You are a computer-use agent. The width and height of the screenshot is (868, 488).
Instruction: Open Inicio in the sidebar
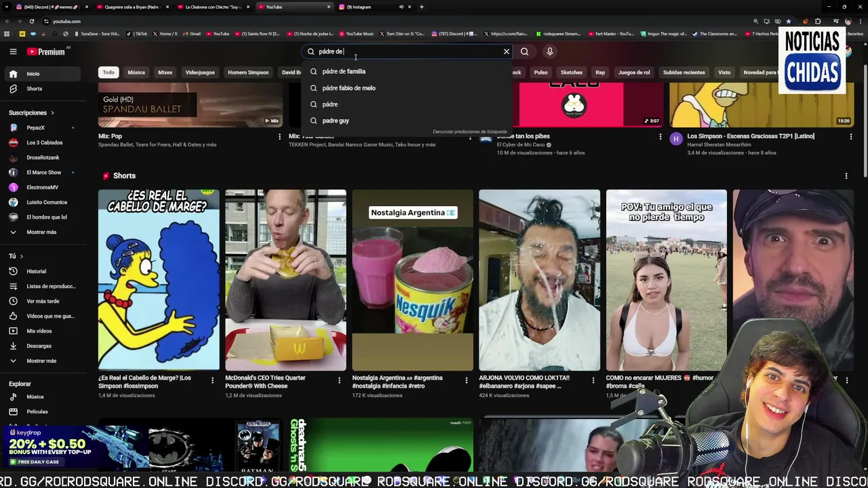pyautogui.click(x=44, y=73)
